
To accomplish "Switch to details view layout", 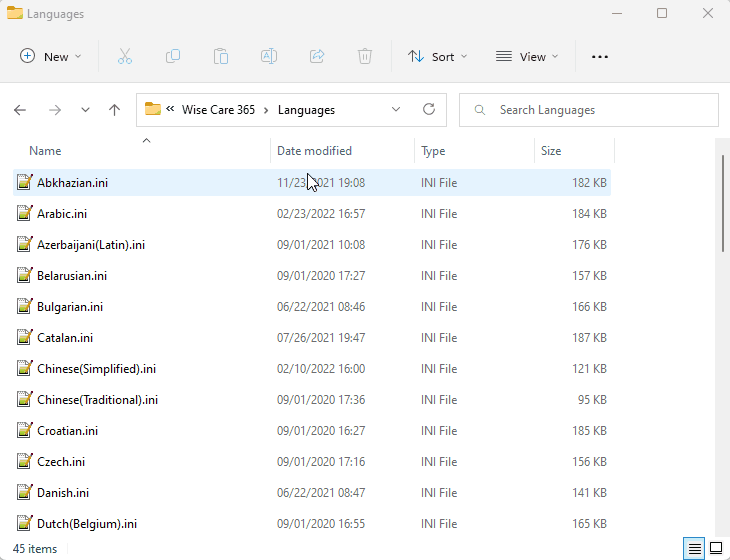I will tap(694, 549).
